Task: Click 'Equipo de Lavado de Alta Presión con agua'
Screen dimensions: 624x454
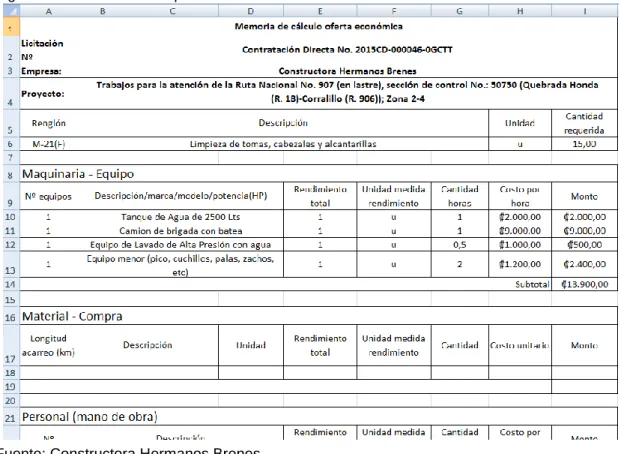Action: click(181, 245)
